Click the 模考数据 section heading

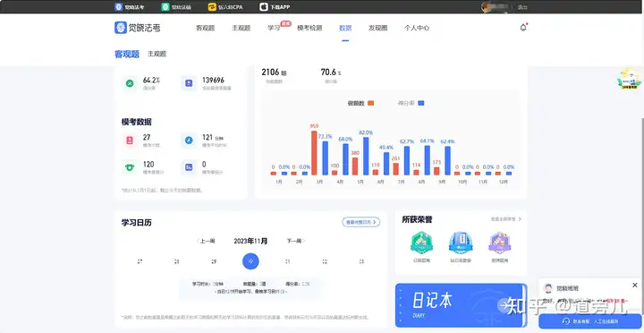click(x=137, y=122)
